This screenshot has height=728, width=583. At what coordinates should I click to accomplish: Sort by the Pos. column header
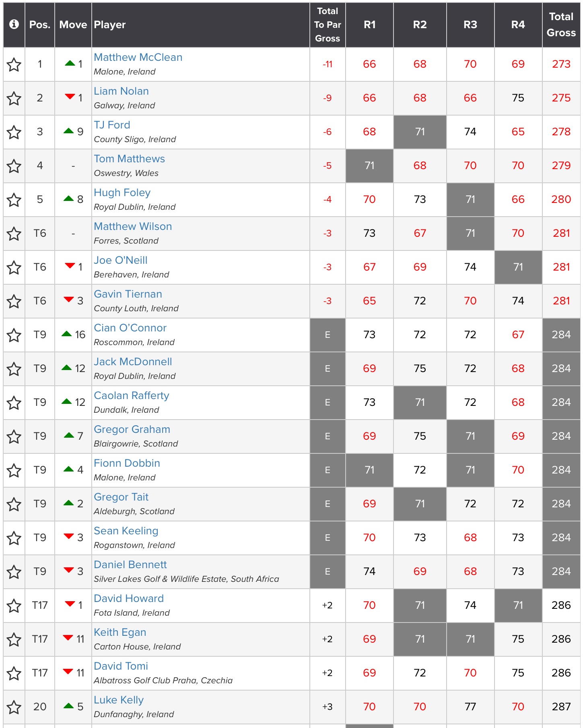point(39,25)
